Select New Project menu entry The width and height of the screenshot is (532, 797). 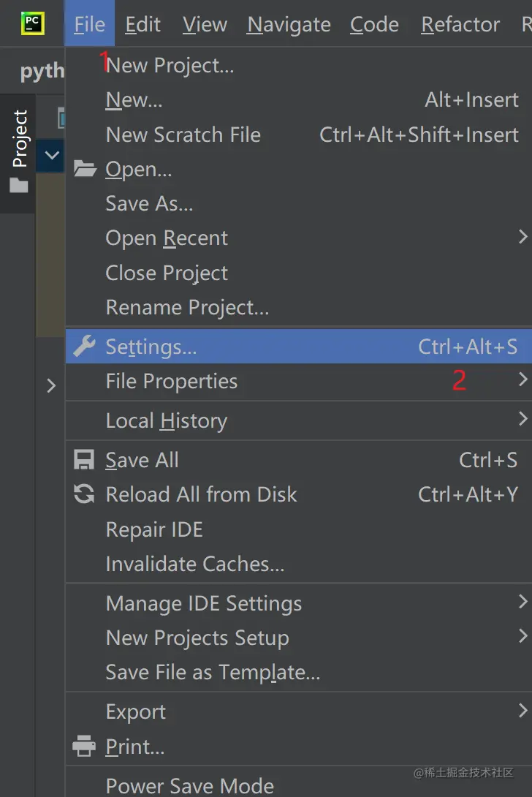(170, 66)
